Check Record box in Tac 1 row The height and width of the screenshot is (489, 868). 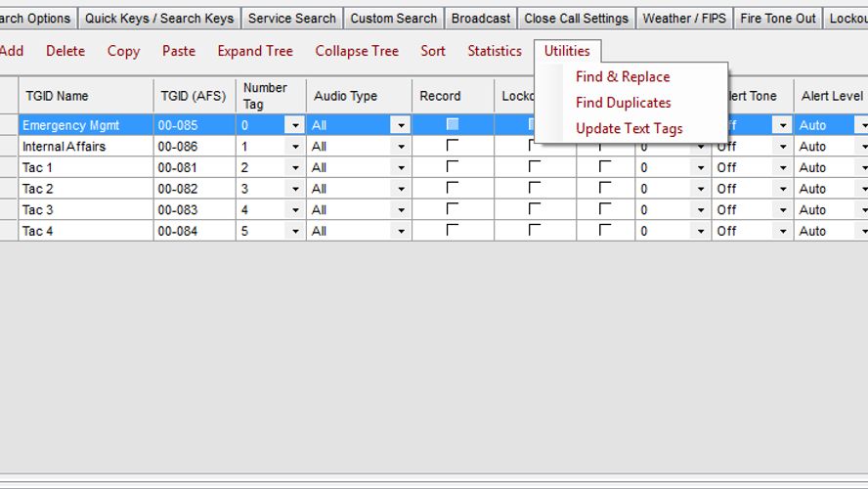453,166
